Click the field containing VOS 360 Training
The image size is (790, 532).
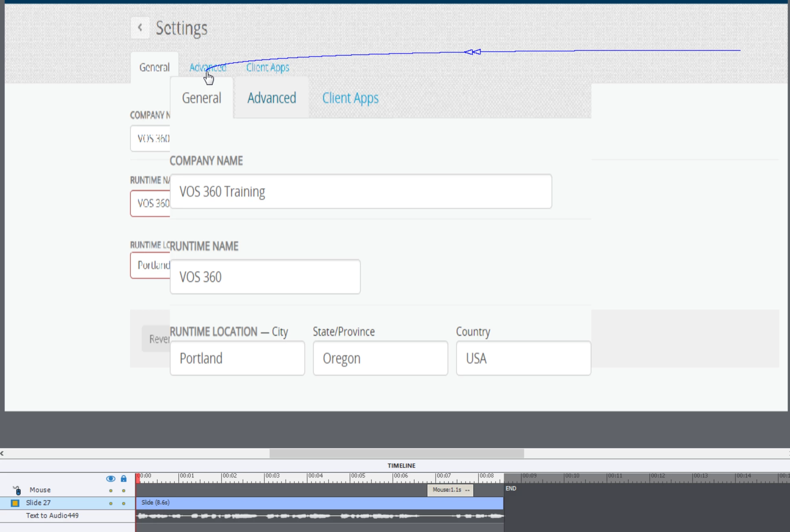(361, 192)
